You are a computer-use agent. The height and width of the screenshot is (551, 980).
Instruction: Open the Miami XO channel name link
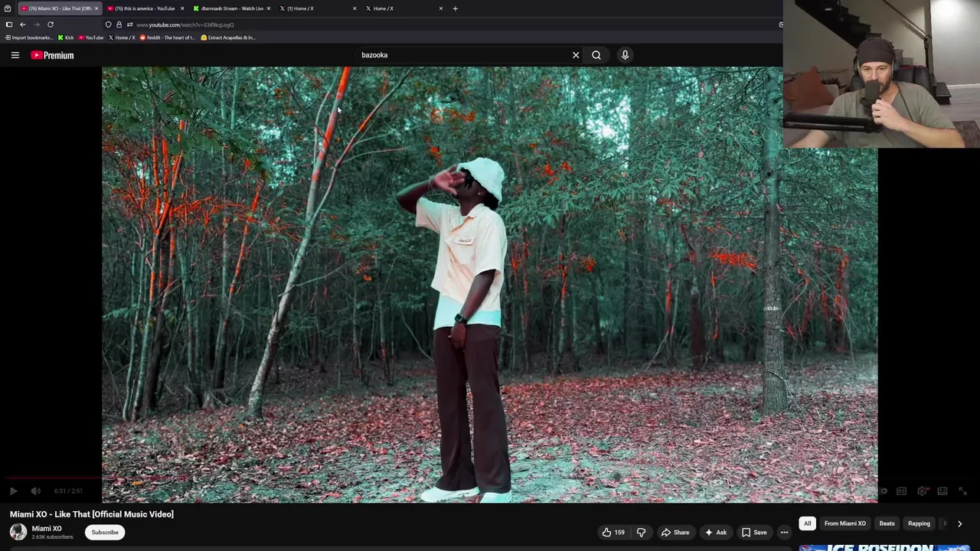[47, 529]
